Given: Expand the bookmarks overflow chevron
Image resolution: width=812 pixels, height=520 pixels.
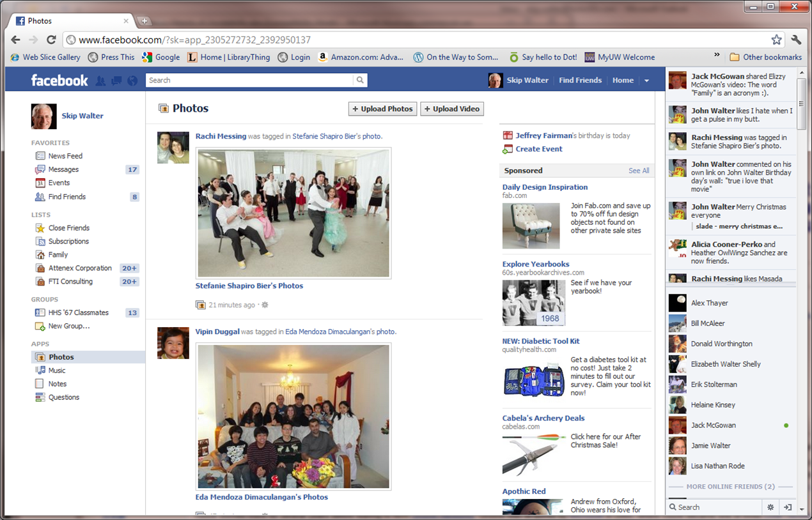Looking at the screenshot, I should pos(717,56).
